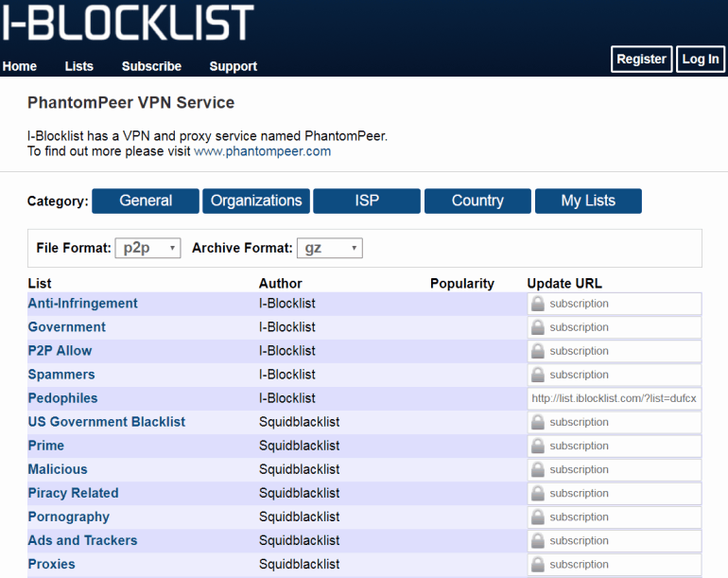Open the US Government Blacklist link
This screenshot has height=578, width=728.
pos(106,422)
